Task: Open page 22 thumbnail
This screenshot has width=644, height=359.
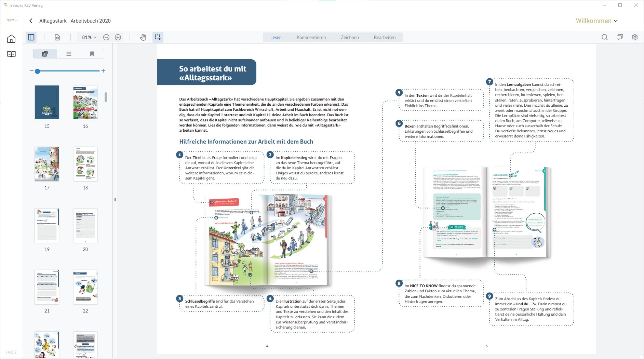Action: [x=85, y=287]
